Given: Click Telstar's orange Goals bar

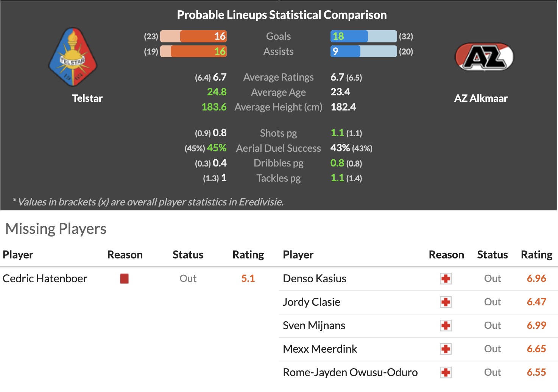Looking at the screenshot, I should click(203, 36).
